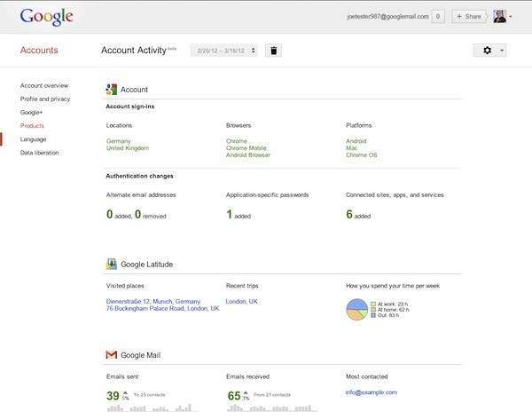Screen dimensions: 532x419
Task: Expand the arrow beside the gear icon
Action: [x=502, y=51]
